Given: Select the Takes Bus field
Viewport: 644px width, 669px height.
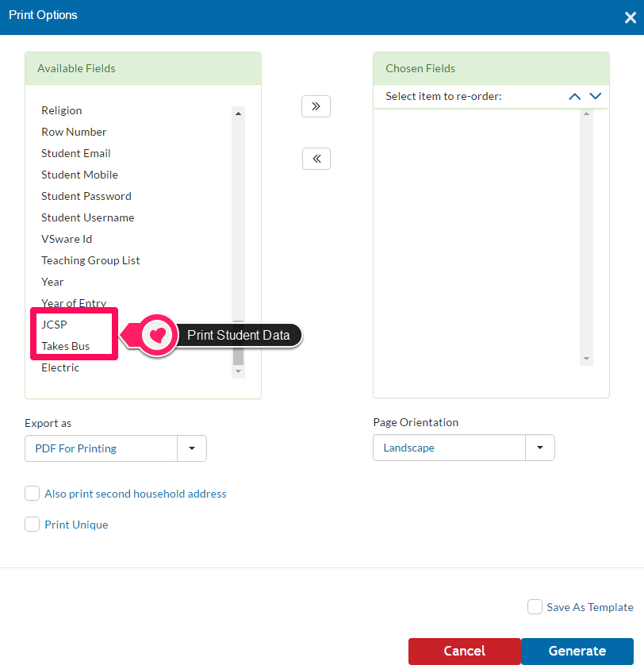Looking at the screenshot, I should [x=65, y=346].
